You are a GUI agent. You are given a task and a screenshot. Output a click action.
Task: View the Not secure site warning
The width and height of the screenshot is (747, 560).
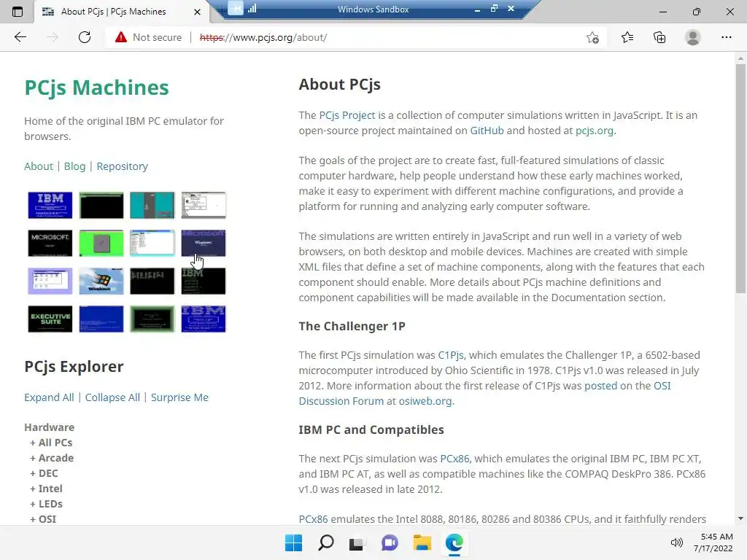coord(148,37)
